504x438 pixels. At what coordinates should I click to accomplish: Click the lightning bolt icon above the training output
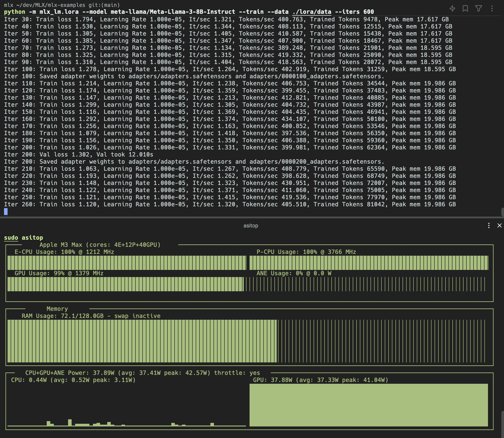point(452,8)
